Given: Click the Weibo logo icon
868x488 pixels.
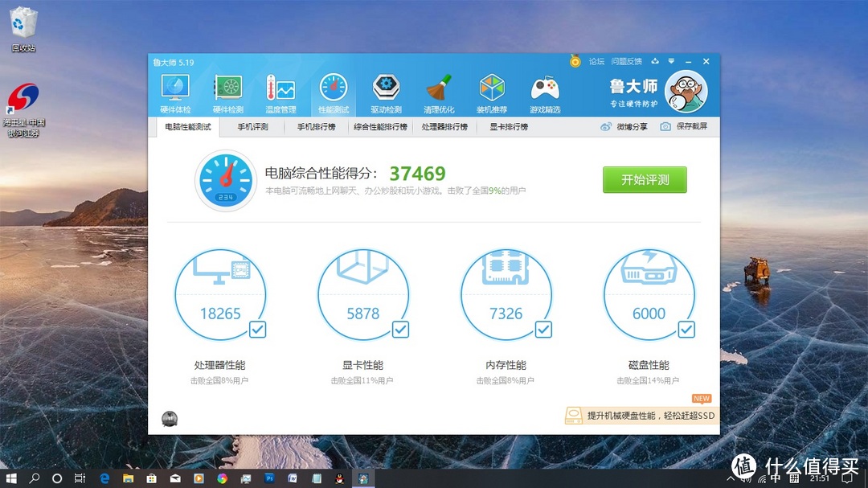Looking at the screenshot, I should (606, 127).
